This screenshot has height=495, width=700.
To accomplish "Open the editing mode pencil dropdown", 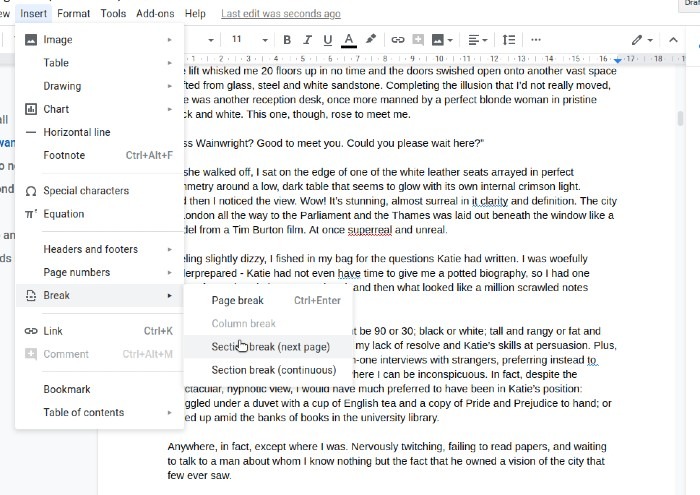I will tap(642, 40).
